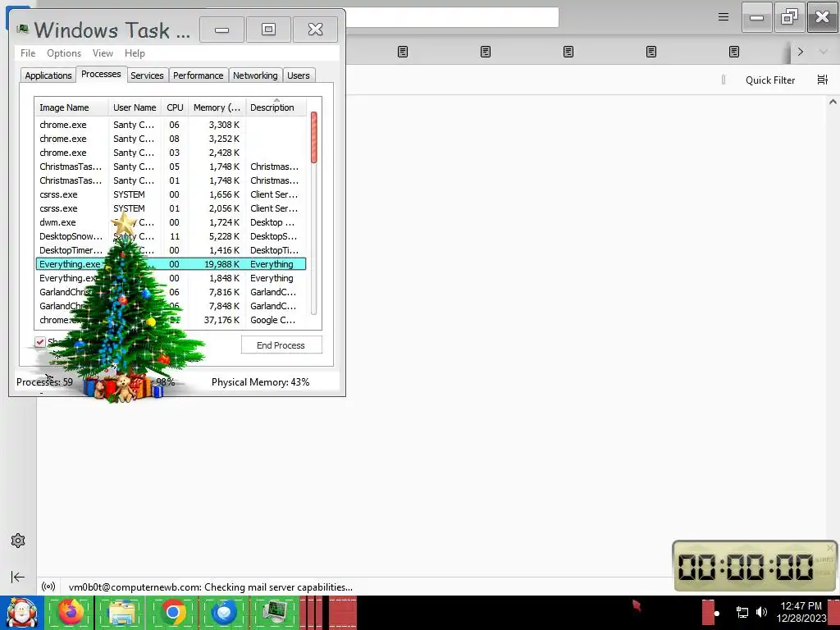
Task: Select csrss.exe row using 1,656 K
Action: coord(171,194)
